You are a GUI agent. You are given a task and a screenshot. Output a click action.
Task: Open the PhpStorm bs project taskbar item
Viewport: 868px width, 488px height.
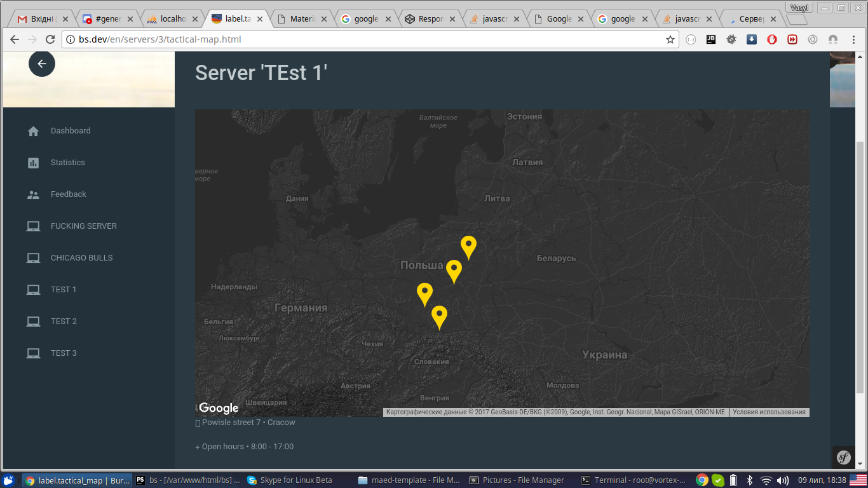coord(188,480)
